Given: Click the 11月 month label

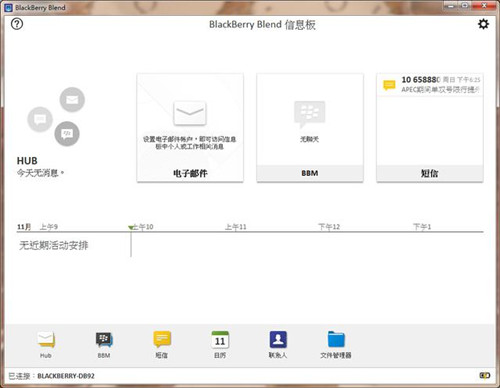Looking at the screenshot, I should tap(24, 227).
